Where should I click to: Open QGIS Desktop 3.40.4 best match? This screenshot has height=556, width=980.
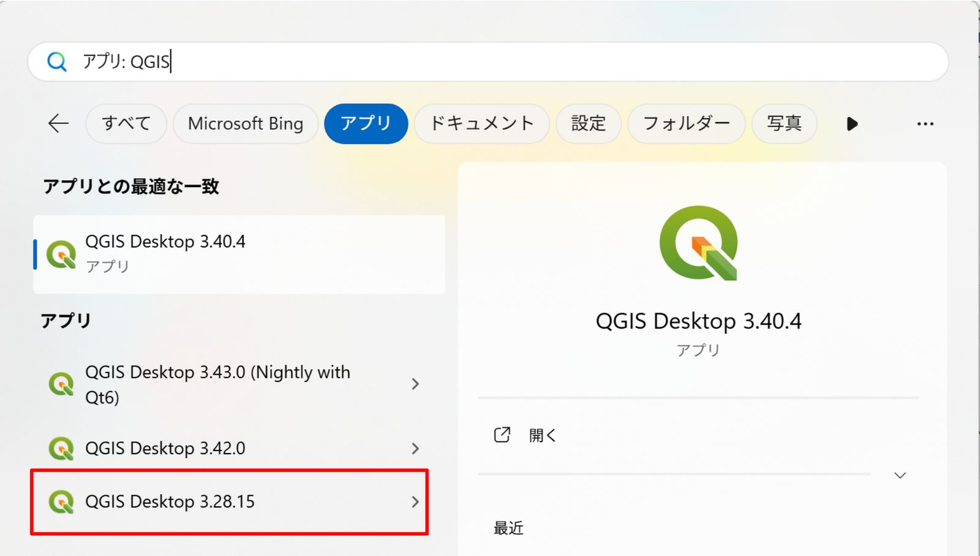[239, 254]
